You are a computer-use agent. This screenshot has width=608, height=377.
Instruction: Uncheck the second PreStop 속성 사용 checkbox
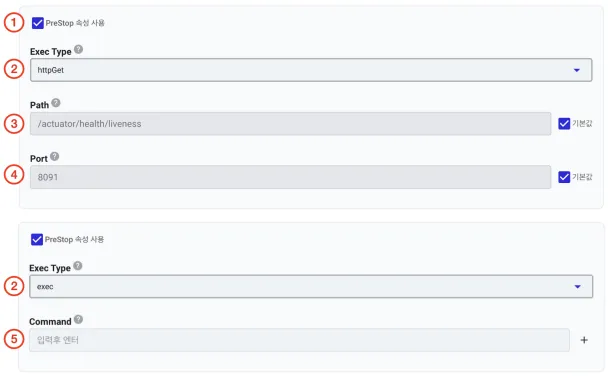pyautogui.click(x=37, y=239)
